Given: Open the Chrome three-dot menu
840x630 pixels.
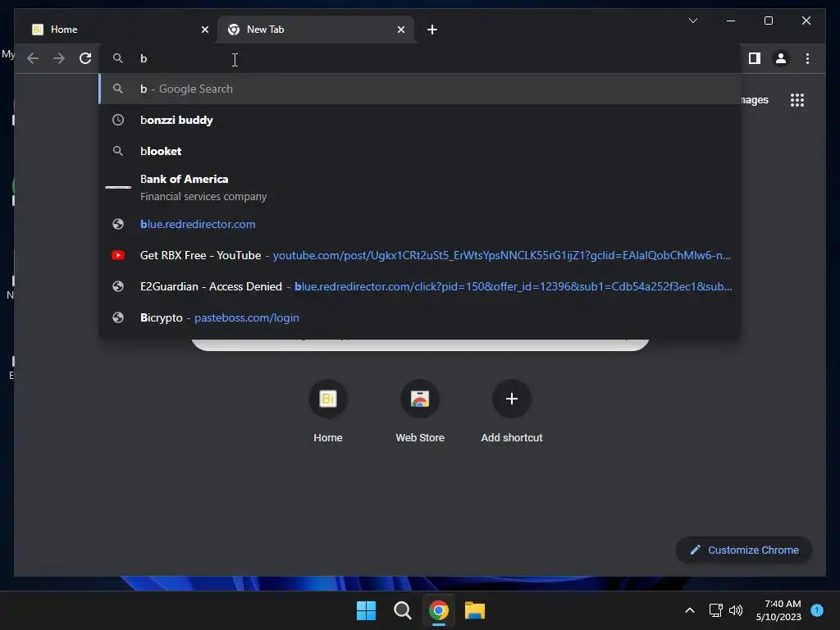Looking at the screenshot, I should tap(807, 58).
